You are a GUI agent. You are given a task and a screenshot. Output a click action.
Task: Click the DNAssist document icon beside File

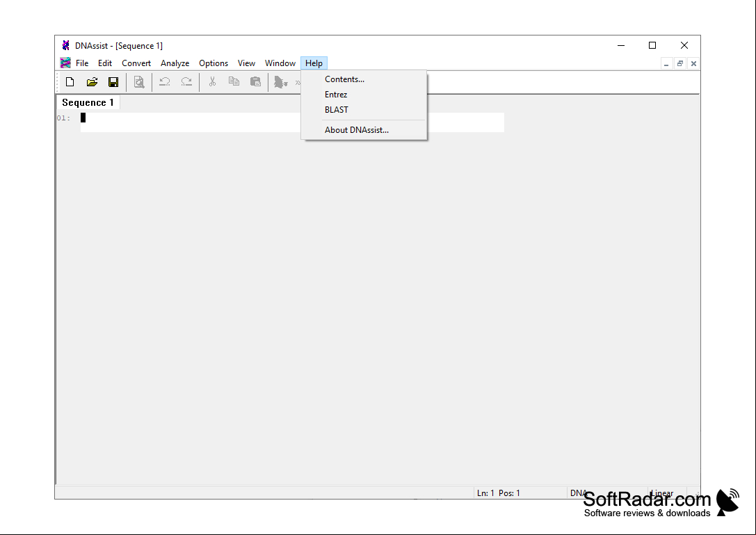65,63
